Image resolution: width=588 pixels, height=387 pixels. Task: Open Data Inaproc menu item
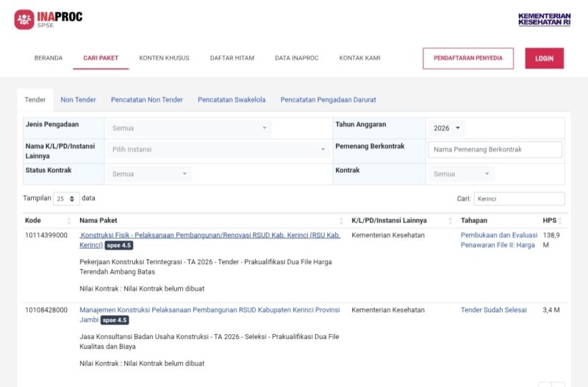[x=297, y=58]
